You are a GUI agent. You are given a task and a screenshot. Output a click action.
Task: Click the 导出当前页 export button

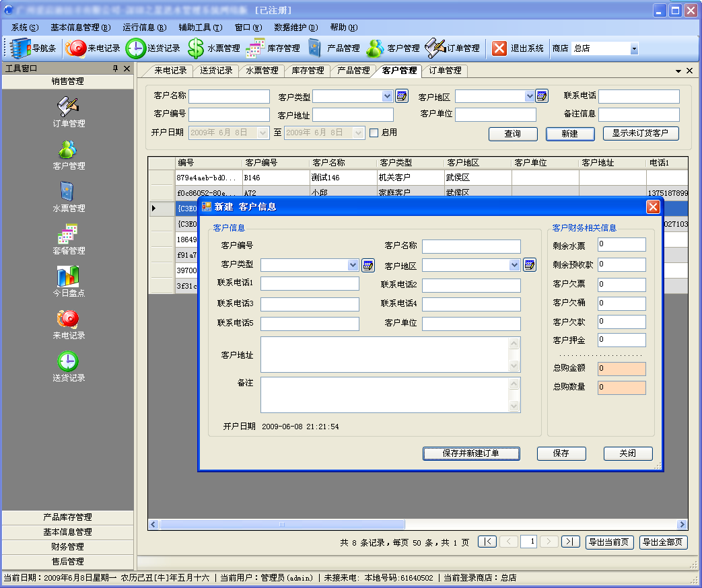point(609,542)
